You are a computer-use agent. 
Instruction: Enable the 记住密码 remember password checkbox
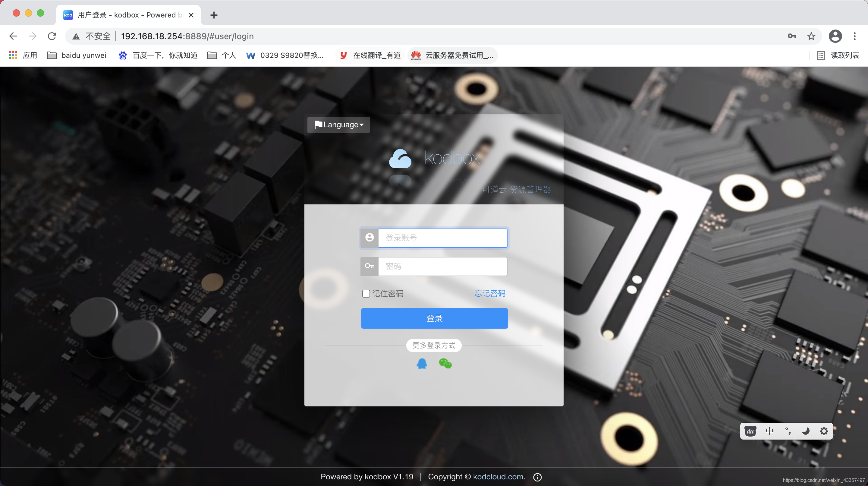tap(366, 293)
